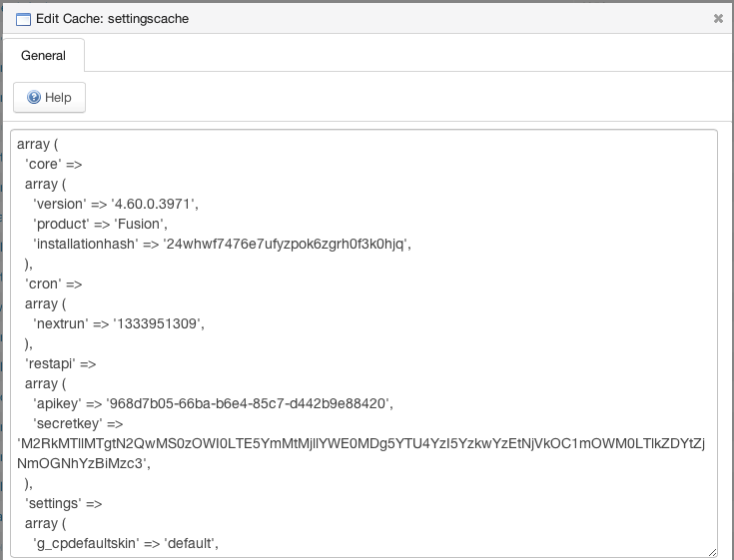
Task: Place cursor on the 'settings' => line
Action: (64, 503)
